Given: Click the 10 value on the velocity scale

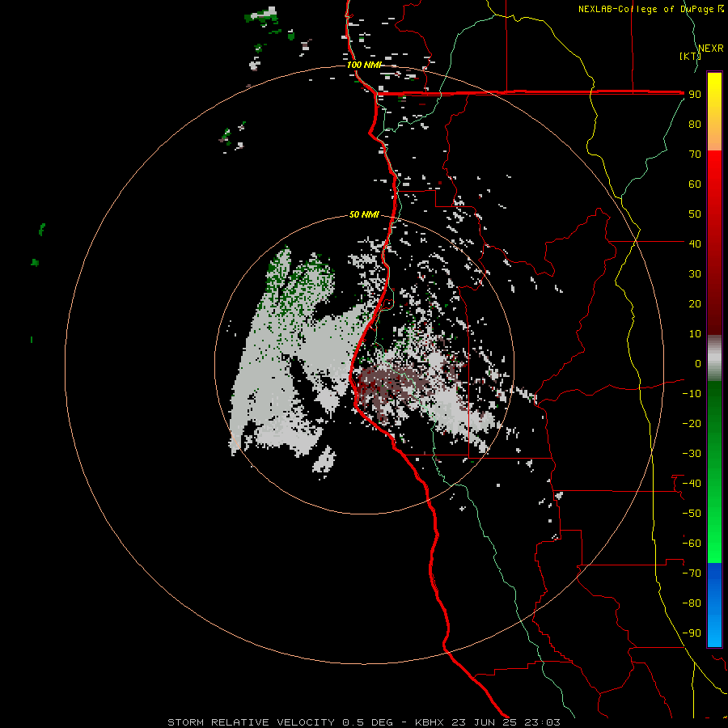Looking at the screenshot, I should coord(695,334).
